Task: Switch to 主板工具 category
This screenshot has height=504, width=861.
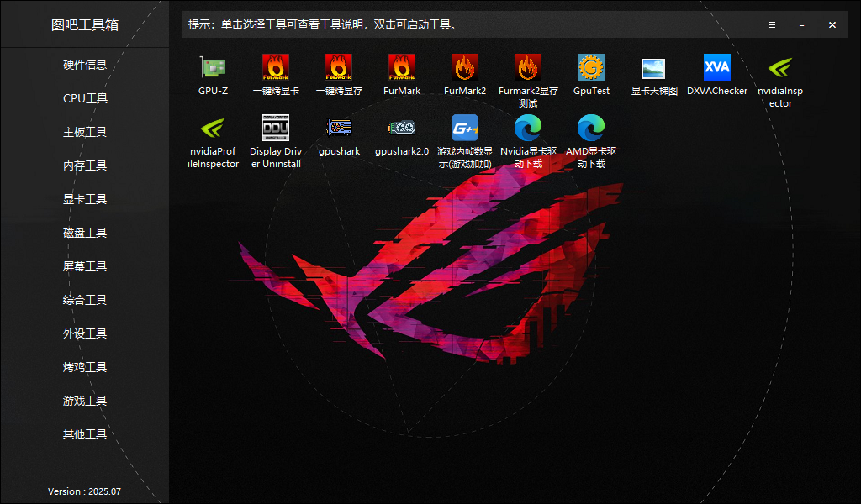Action: point(85,132)
